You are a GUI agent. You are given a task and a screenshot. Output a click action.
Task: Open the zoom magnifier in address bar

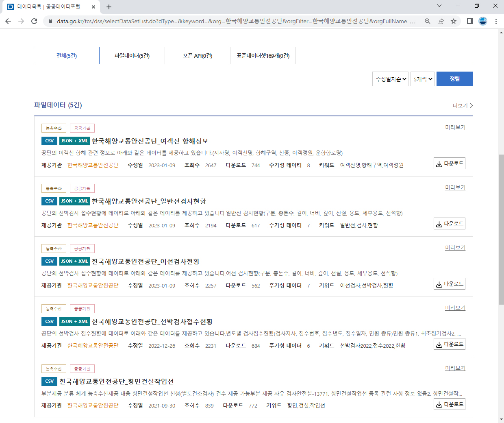click(428, 21)
